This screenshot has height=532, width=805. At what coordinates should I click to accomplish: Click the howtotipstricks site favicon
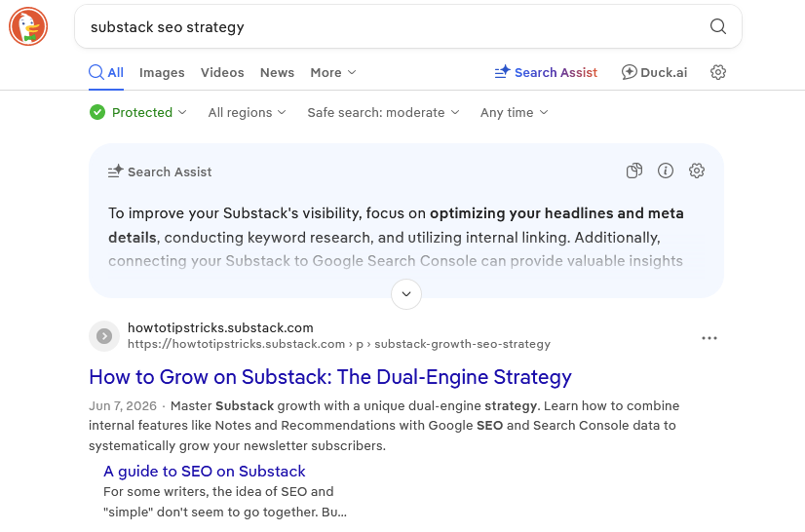point(104,336)
